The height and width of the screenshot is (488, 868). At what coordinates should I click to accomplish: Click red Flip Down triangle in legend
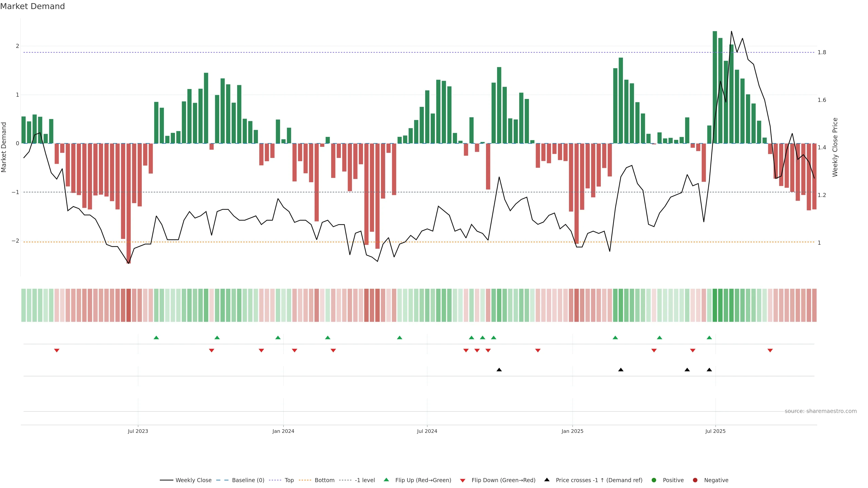click(463, 480)
